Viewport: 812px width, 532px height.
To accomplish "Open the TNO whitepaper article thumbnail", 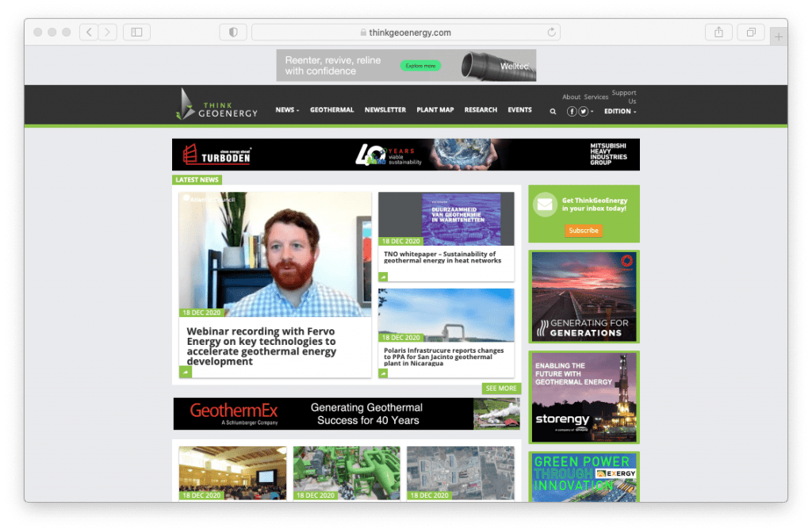I will [446, 218].
